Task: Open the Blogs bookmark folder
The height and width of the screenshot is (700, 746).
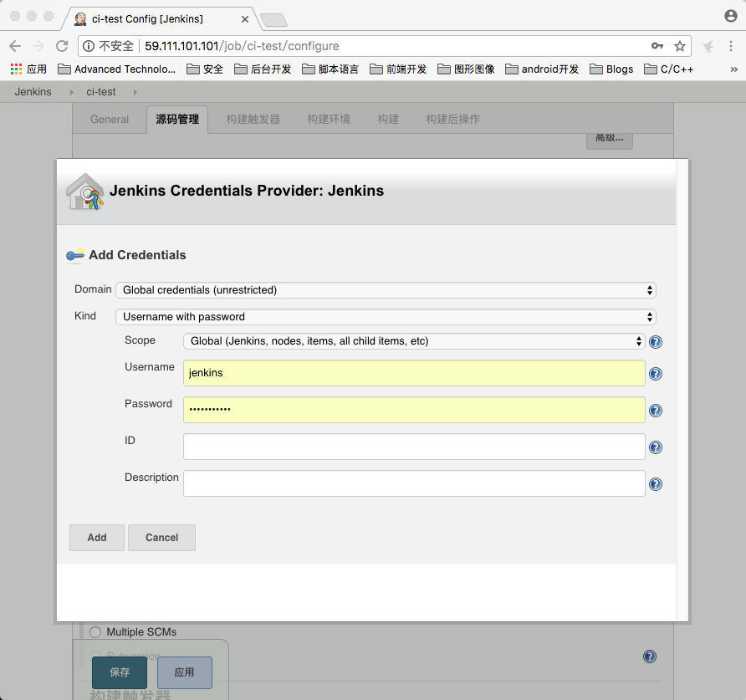Action: [x=611, y=69]
